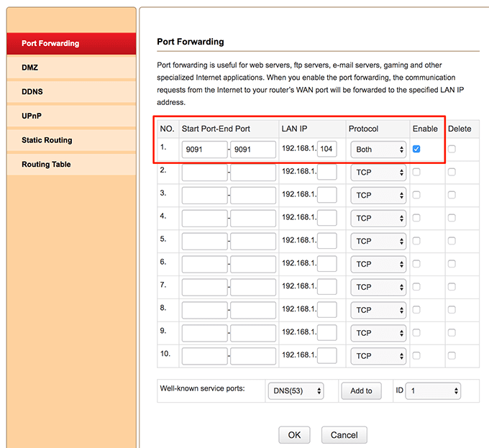
Task: Click the end port field in row 1
Action: click(253, 150)
